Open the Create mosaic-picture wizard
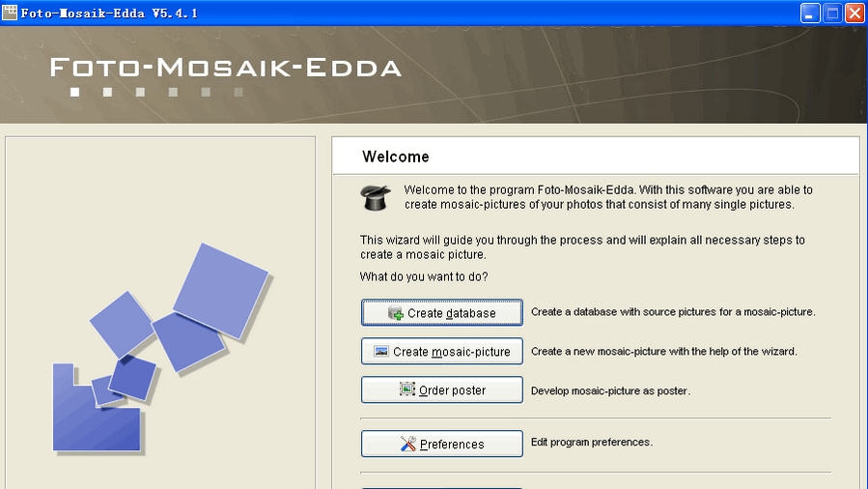 point(442,351)
